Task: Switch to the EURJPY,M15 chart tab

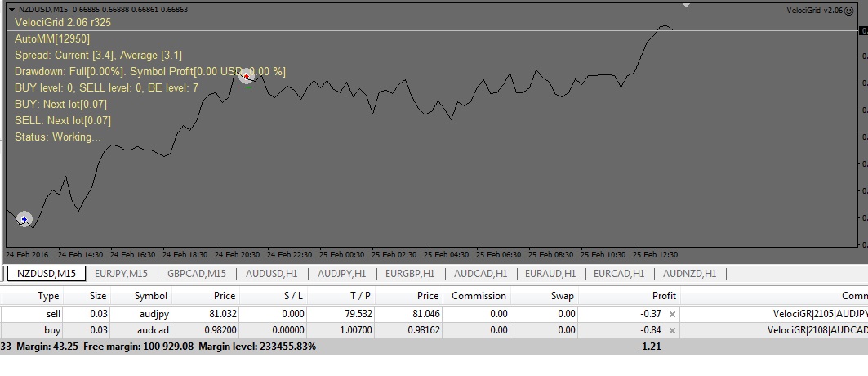Action: coord(121,274)
